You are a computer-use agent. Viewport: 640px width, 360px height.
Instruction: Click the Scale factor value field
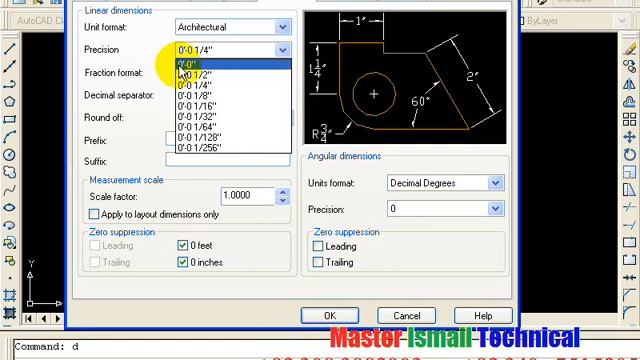click(248, 196)
